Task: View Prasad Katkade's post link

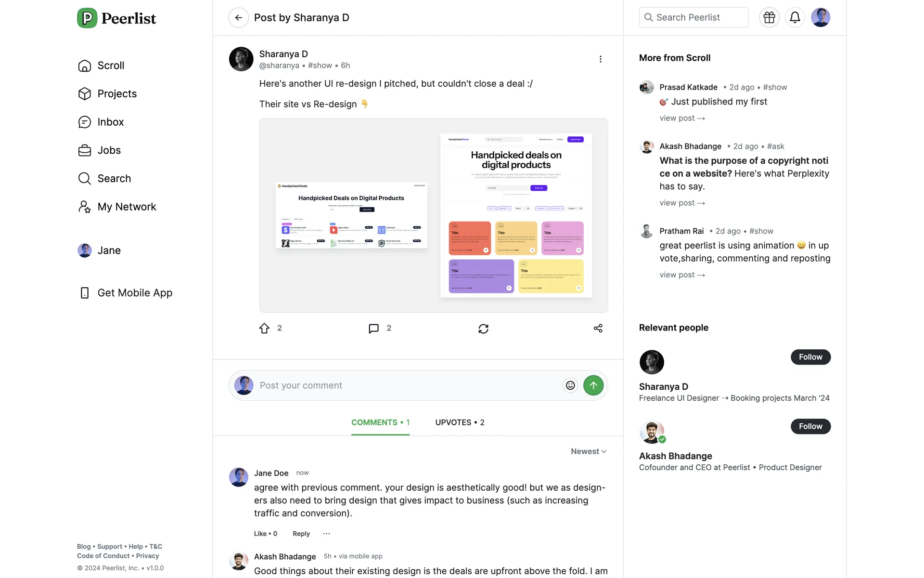Action: [682, 118]
